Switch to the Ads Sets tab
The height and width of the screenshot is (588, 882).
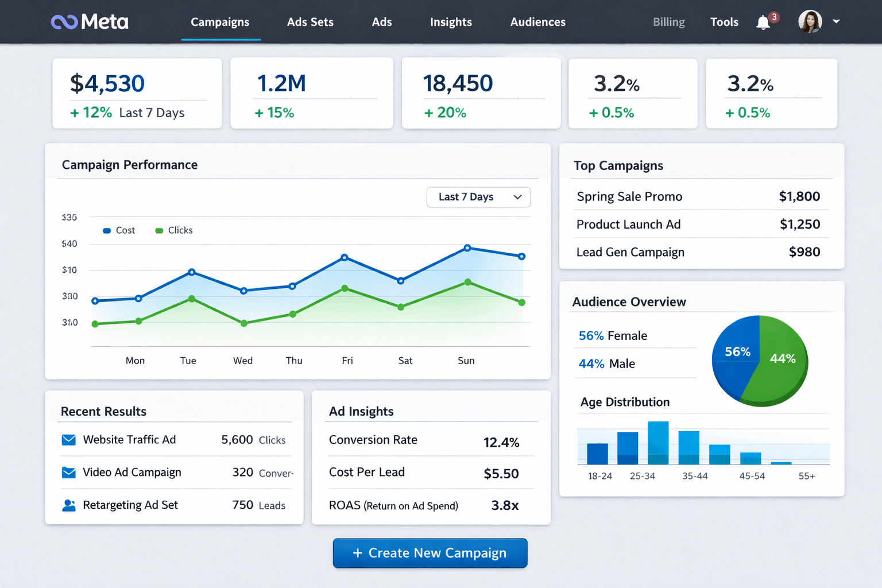(310, 22)
